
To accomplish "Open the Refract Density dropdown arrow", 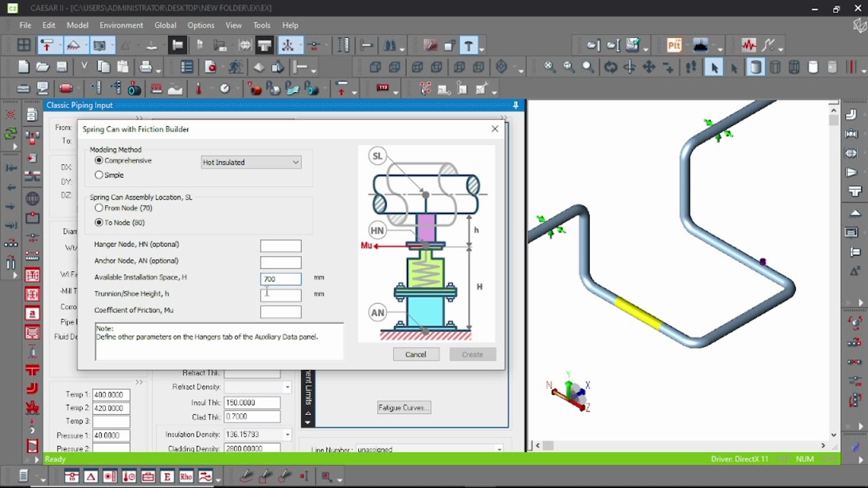I will click(x=288, y=387).
